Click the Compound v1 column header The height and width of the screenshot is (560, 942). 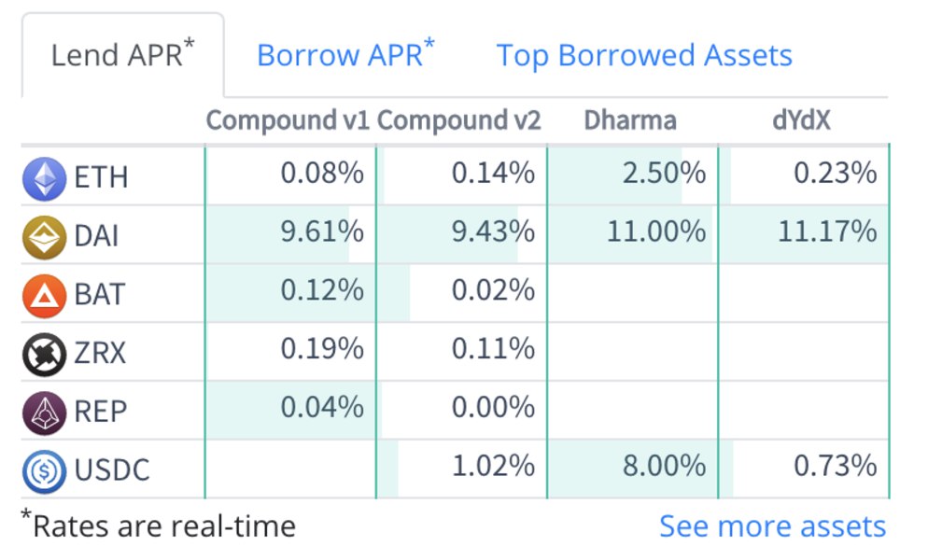[x=288, y=120]
